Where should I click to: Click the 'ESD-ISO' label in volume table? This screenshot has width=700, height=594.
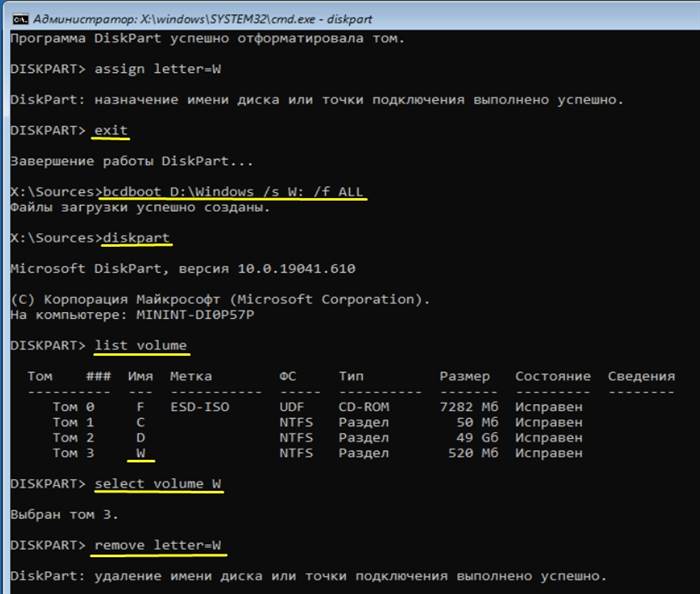pyautogui.click(x=200, y=407)
